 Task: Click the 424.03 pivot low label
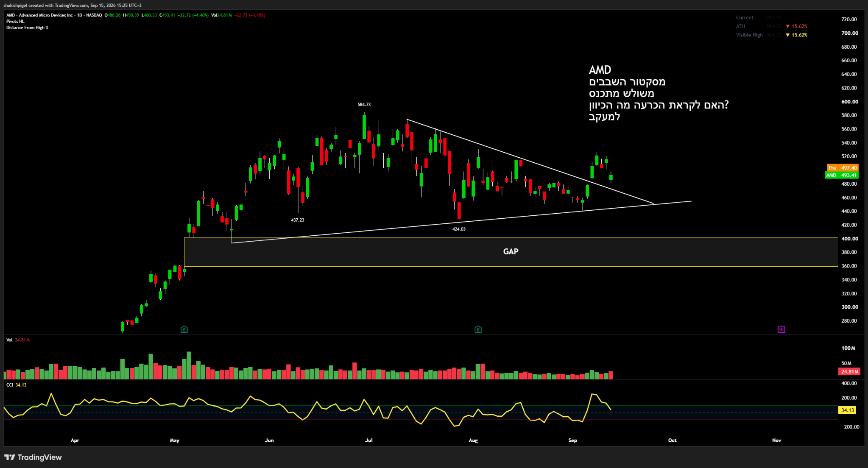(x=459, y=229)
